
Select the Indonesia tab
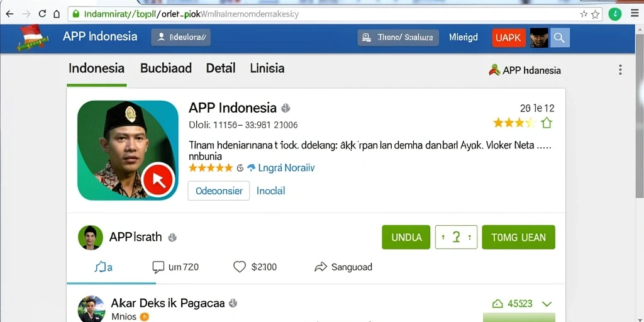coord(96,68)
